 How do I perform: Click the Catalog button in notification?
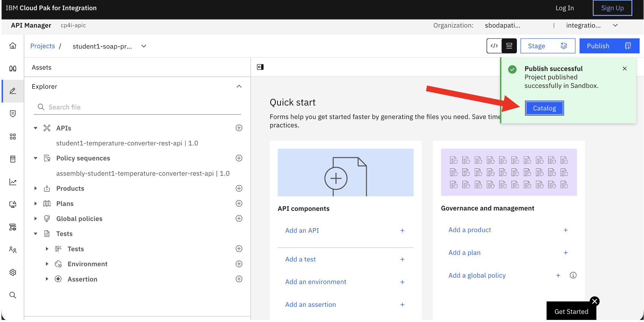click(x=544, y=108)
